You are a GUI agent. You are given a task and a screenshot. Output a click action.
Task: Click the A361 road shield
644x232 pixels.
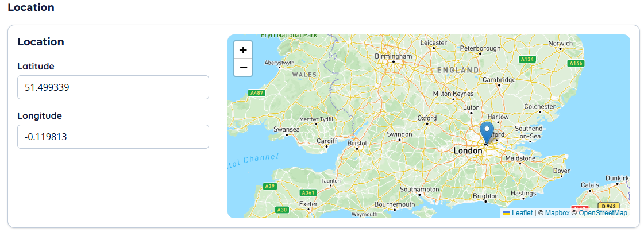pos(308,192)
